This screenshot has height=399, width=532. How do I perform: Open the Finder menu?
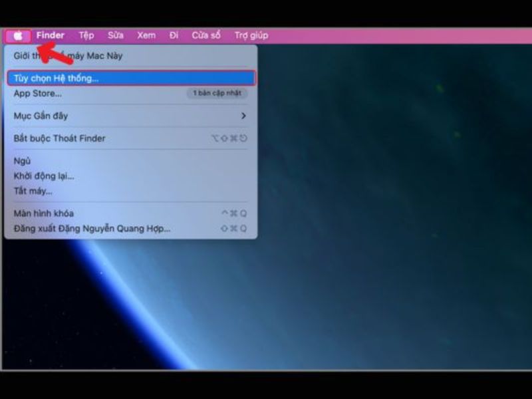(51, 35)
